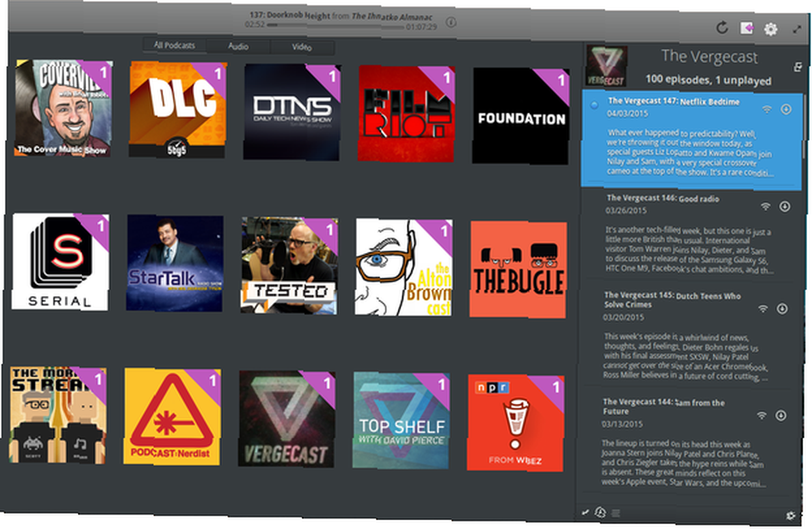Download Vergecast 147 Netflix Bedtime episode

pos(786,110)
